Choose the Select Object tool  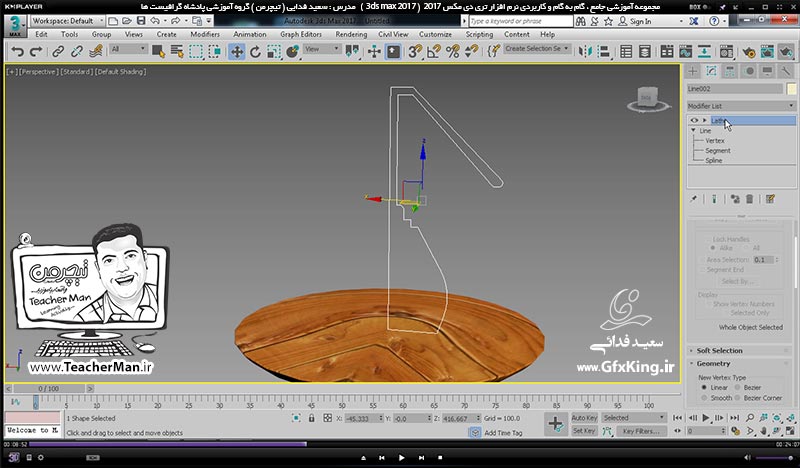158,52
